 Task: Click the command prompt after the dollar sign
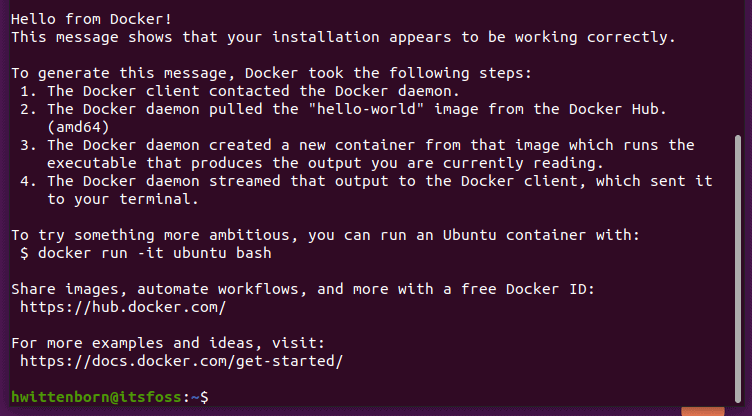(x=215, y=397)
